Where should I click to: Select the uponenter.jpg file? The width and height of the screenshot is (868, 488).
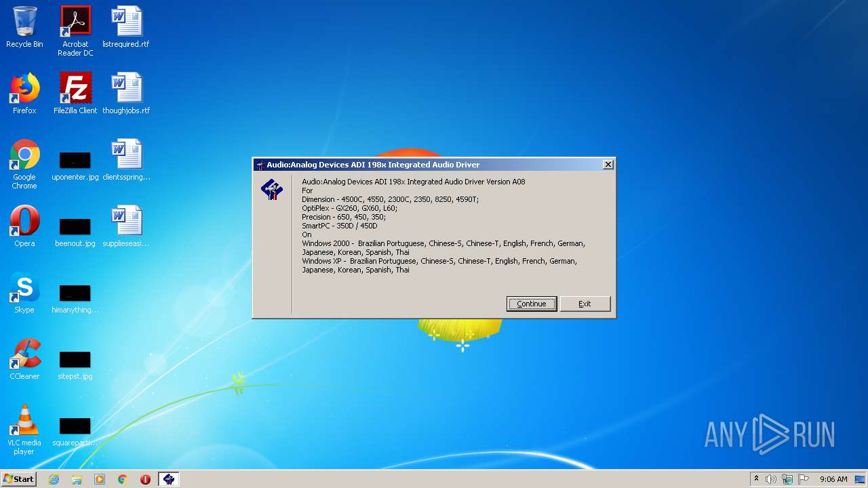point(75,167)
